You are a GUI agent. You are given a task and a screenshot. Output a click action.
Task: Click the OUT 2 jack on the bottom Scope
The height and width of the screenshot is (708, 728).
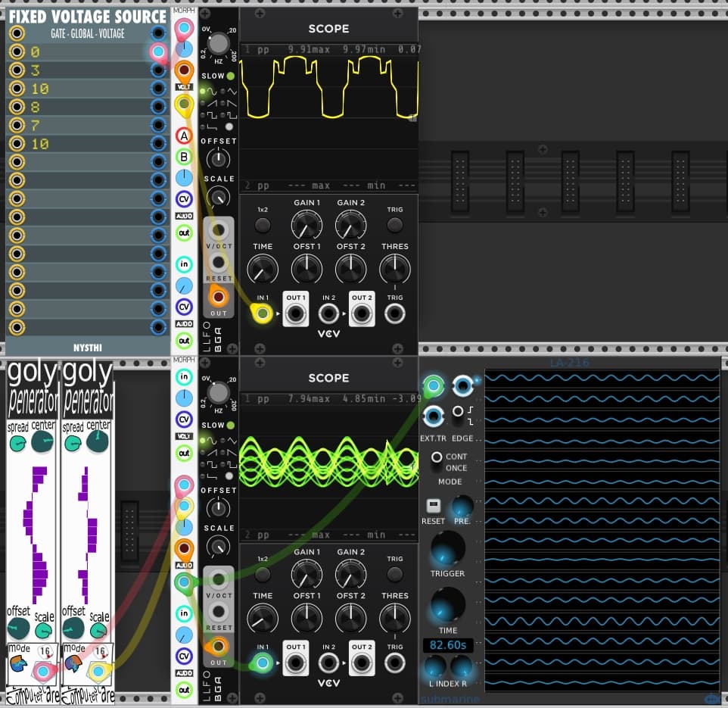[x=361, y=663]
